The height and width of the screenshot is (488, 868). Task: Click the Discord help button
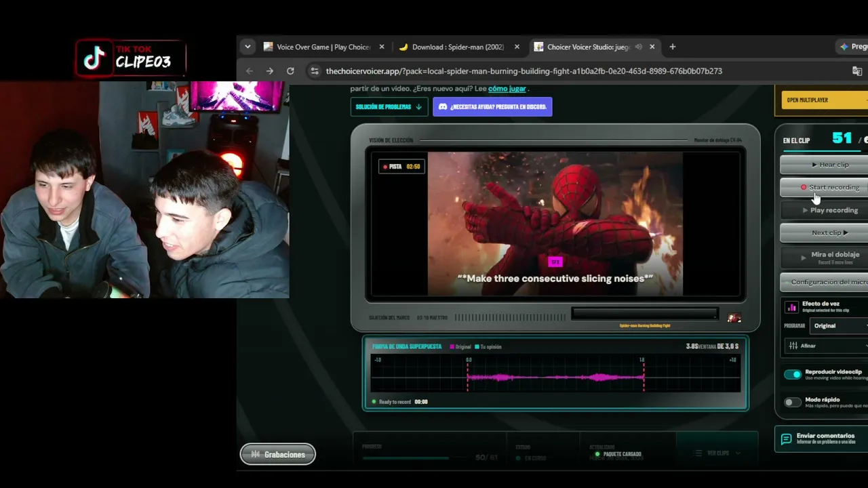point(492,107)
